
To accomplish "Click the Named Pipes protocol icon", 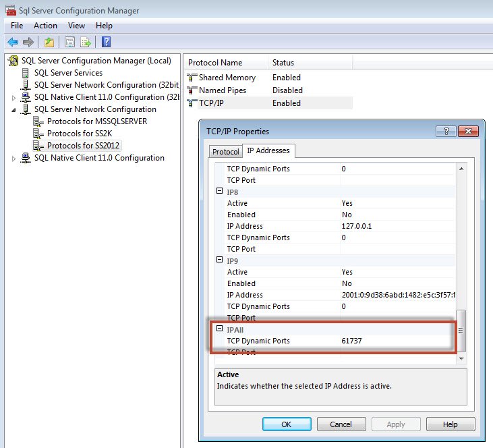I will 192,90.
